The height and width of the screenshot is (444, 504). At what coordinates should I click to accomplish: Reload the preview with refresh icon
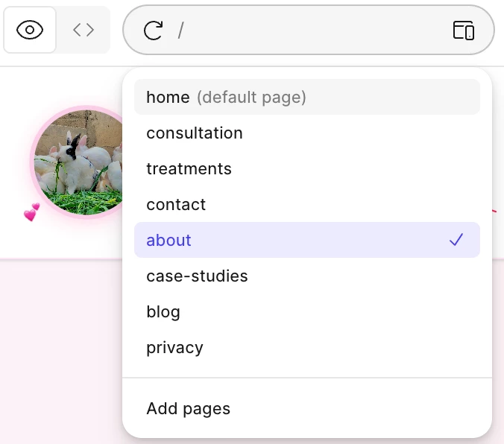[x=153, y=30]
